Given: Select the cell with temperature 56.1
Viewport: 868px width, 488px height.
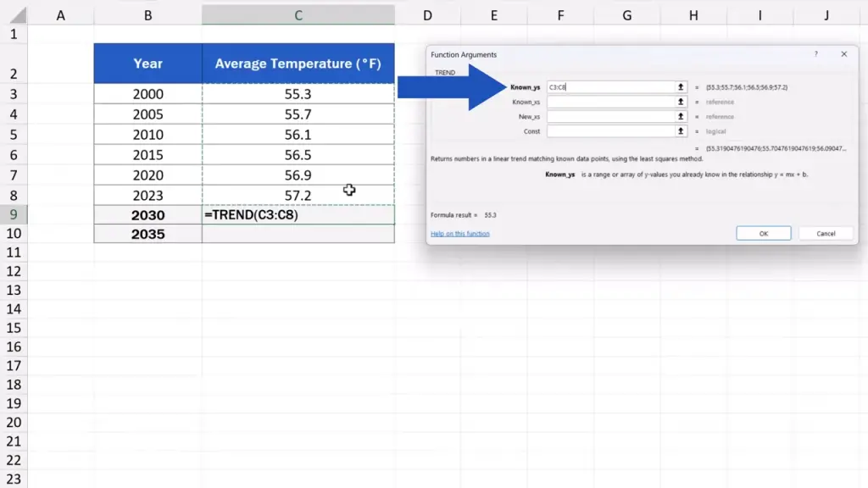Looking at the screenshot, I should tap(298, 135).
